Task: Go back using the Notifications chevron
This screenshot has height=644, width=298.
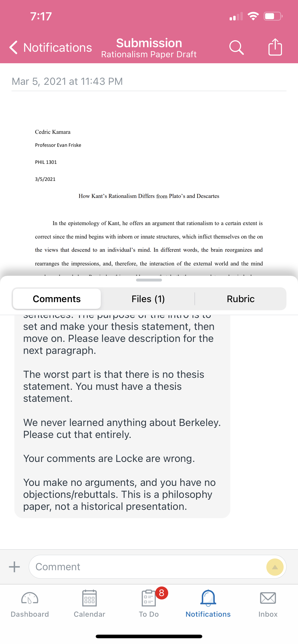Action: tap(51, 47)
